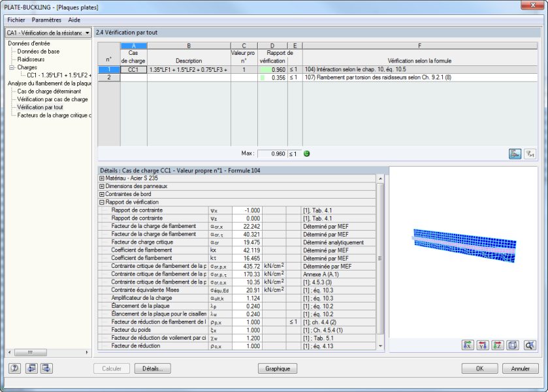The width and height of the screenshot is (548, 392).
Task: Show view in Y direction icon
Action: [483, 346]
